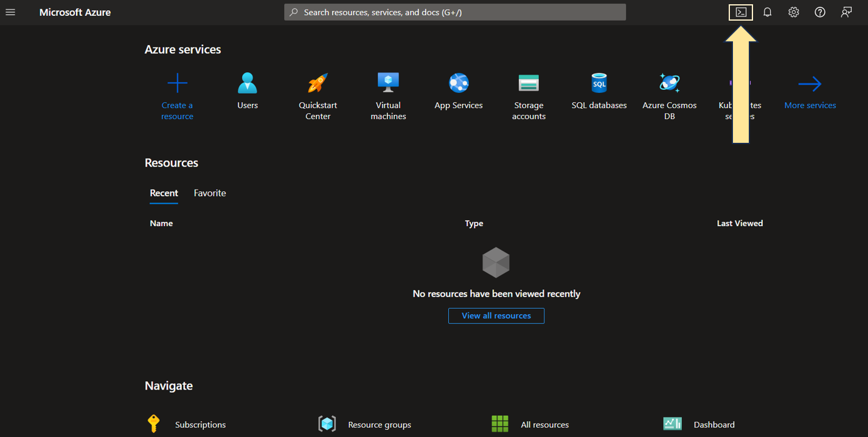Click the Create a resource link text
Image resolution: width=868 pixels, height=437 pixels.
pyautogui.click(x=177, y=111)
